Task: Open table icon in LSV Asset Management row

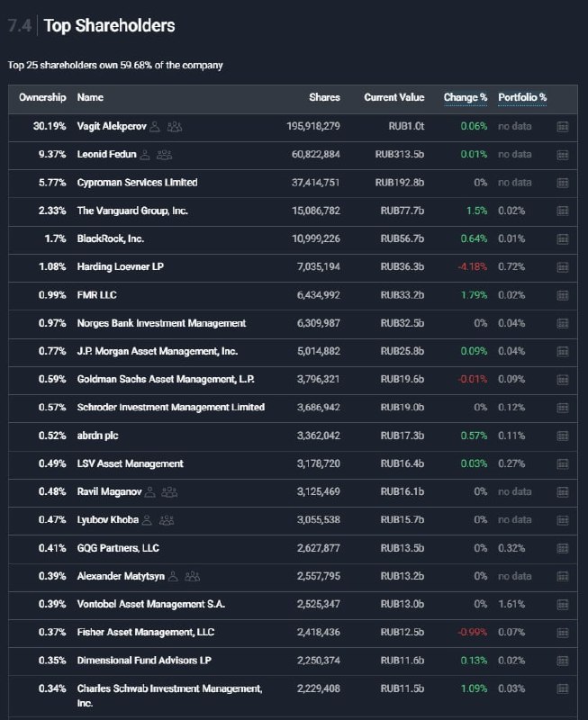Action: pyautogui.click(x=563, y=463)
